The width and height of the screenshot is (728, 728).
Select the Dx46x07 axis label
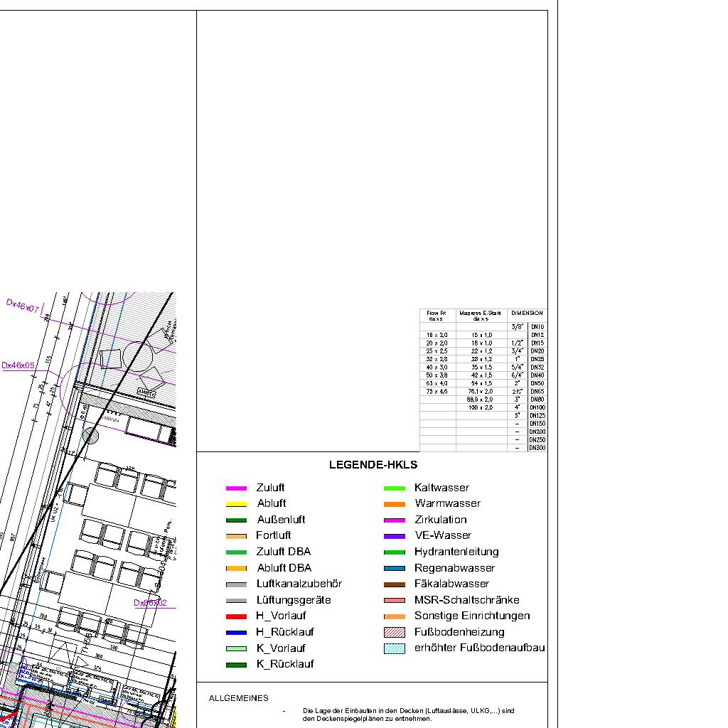click(23, 306)
